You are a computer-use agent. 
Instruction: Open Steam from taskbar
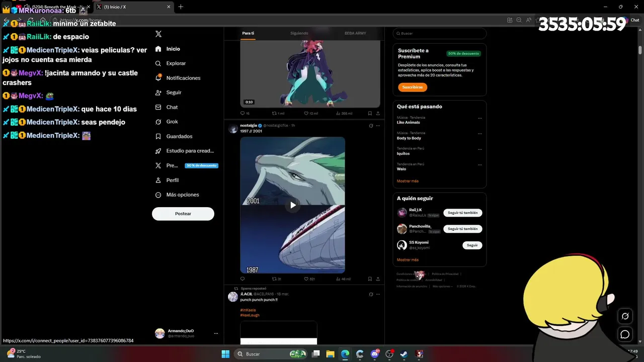tap(404, 354)
